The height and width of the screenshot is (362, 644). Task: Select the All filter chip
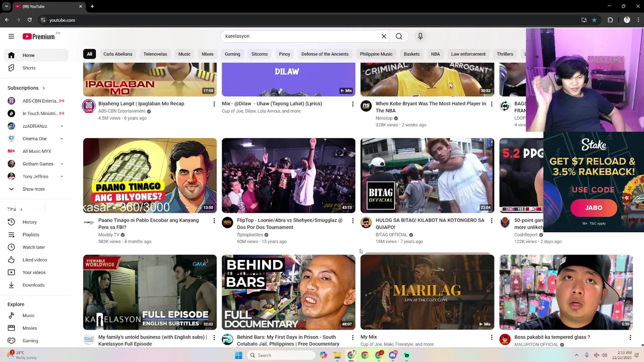(89, 54)
